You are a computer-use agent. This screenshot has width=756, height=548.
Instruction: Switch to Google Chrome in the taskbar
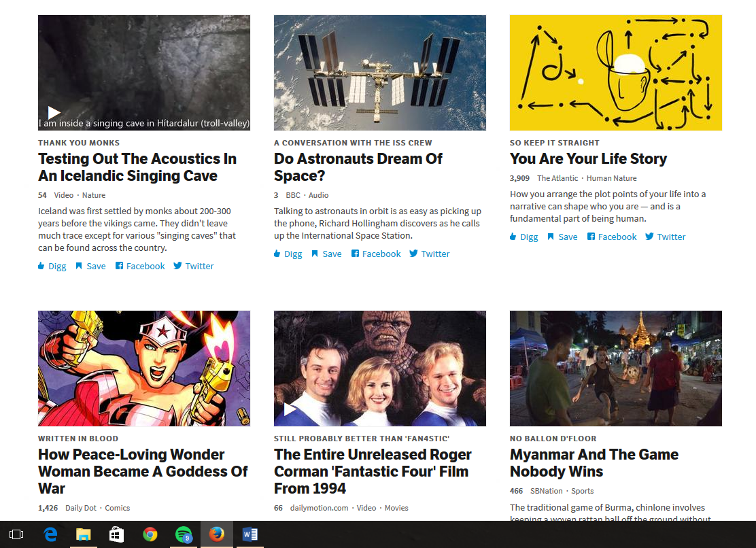(150, 534)
